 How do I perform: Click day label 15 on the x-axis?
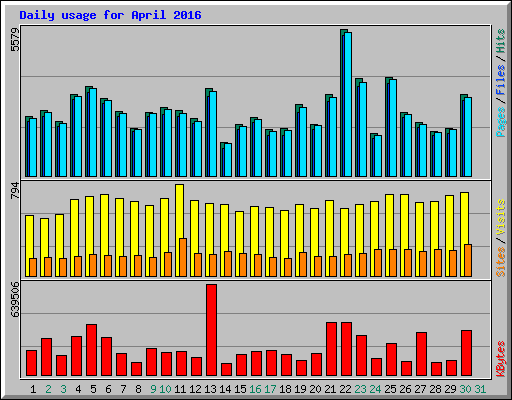coord(240,389)
